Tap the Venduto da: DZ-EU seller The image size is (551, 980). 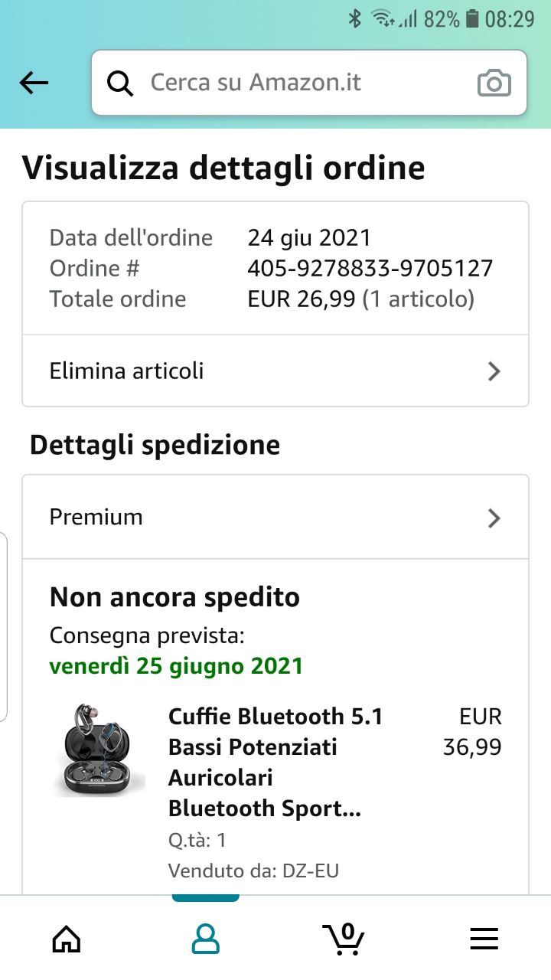point(253,871)
